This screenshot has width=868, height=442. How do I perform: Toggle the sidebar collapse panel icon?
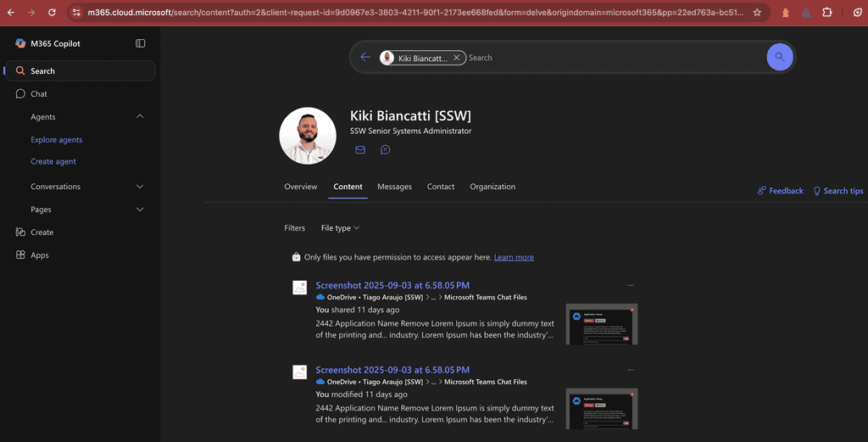[140, 43]
